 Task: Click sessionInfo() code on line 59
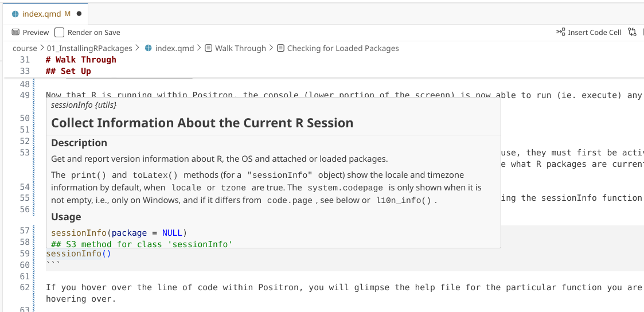click(x=78, y=253)
